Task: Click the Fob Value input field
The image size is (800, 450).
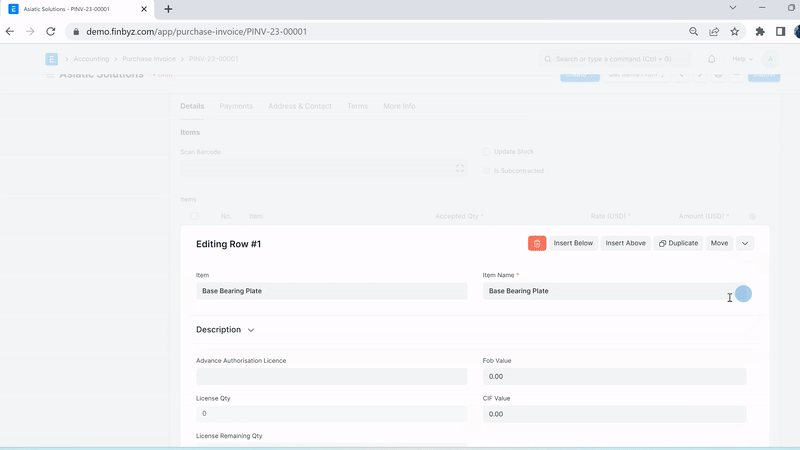Action: pyautogui.click(x=614, y=377)
